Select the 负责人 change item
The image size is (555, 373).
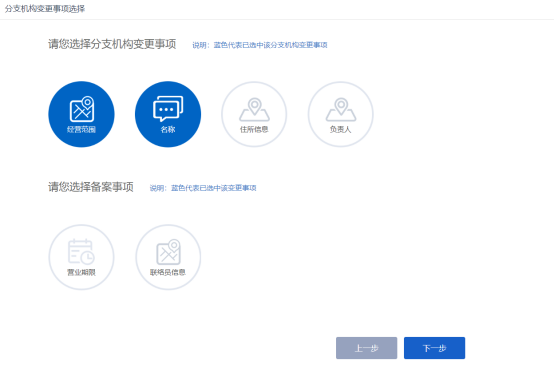(x=341, y=114)
